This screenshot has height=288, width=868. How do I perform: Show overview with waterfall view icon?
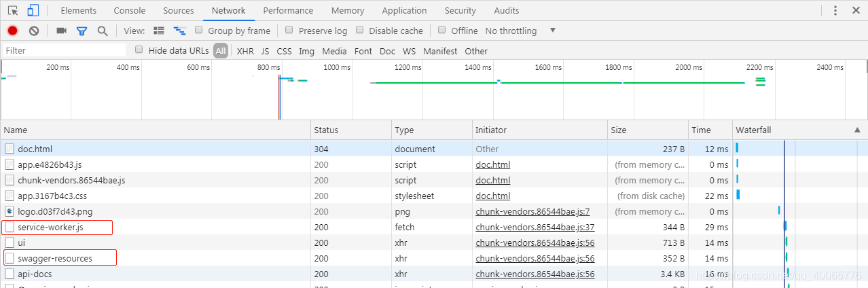(180, 31)
